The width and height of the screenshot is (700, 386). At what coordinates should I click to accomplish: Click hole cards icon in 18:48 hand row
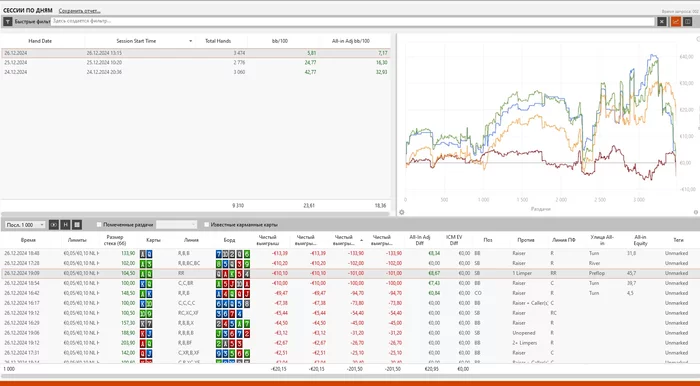tap(146, 253)
